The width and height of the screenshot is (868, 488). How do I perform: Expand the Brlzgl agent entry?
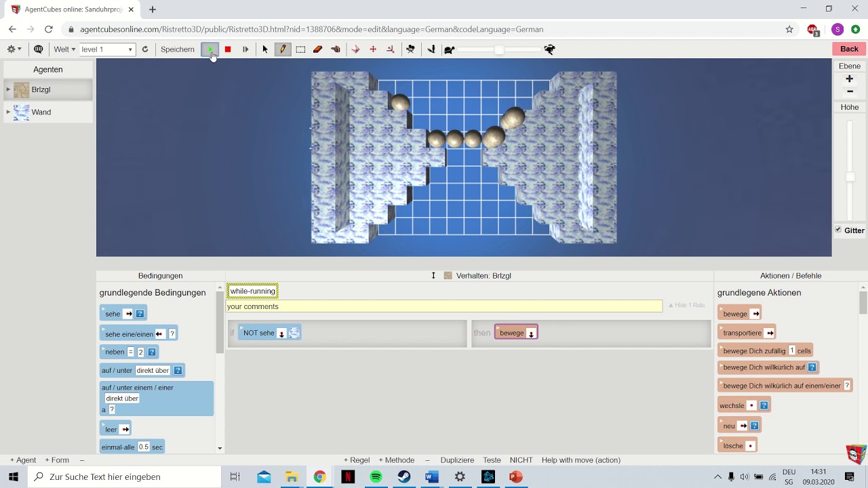click(x=8, y=89)
